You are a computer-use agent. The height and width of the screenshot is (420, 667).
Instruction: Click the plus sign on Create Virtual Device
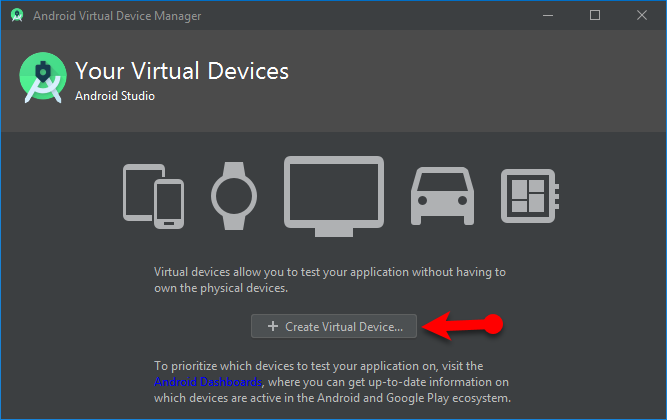pos(272,326)
